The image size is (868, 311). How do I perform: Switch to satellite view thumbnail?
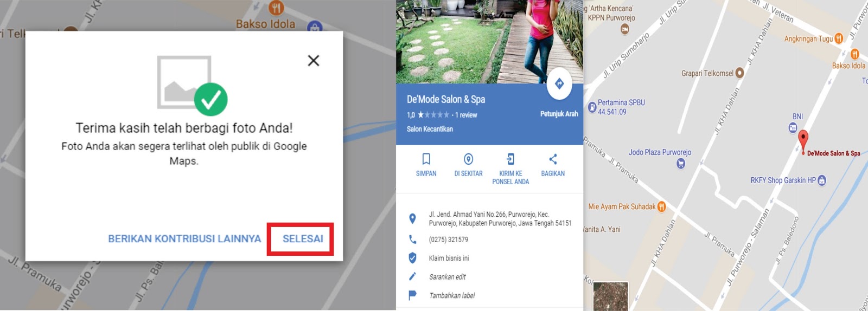click(610, 296)
